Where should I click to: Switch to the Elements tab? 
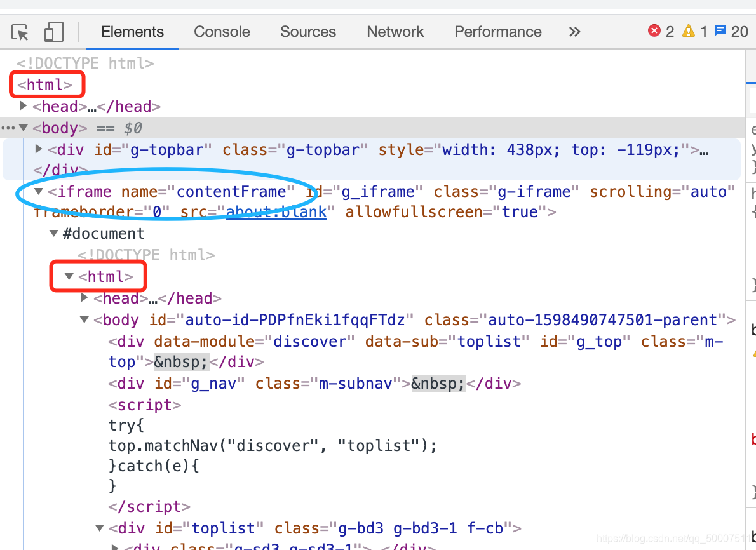(133, 32)
